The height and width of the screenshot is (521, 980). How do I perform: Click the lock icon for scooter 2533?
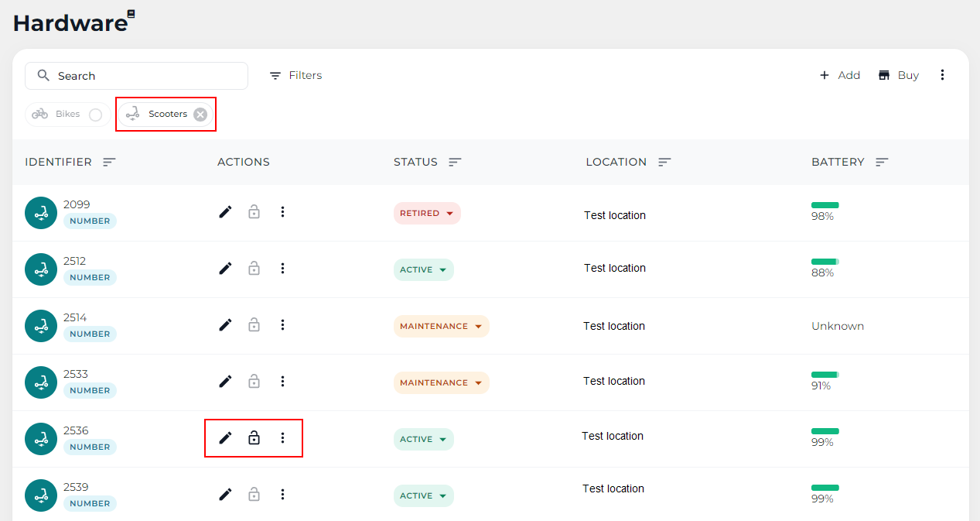(x=254, y=382)
